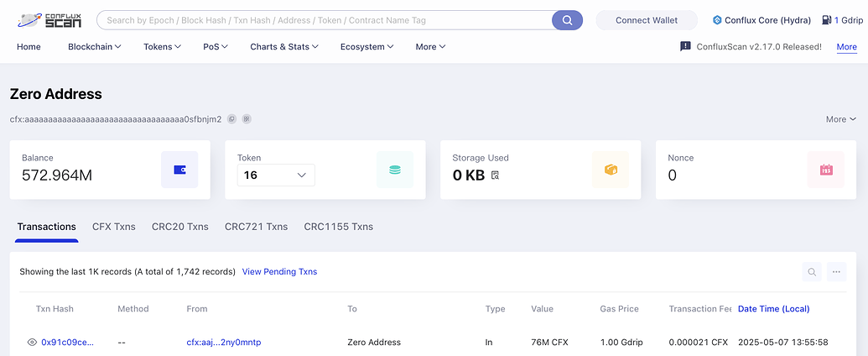Open View Pending Txns link

(x=279, y=272)
